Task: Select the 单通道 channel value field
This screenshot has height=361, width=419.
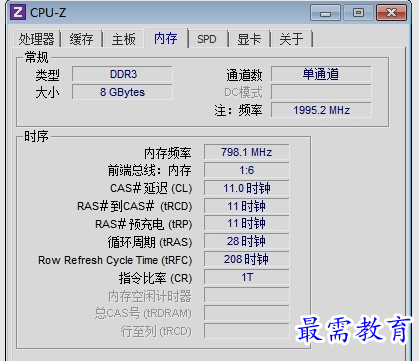Action: pos(321,74)
